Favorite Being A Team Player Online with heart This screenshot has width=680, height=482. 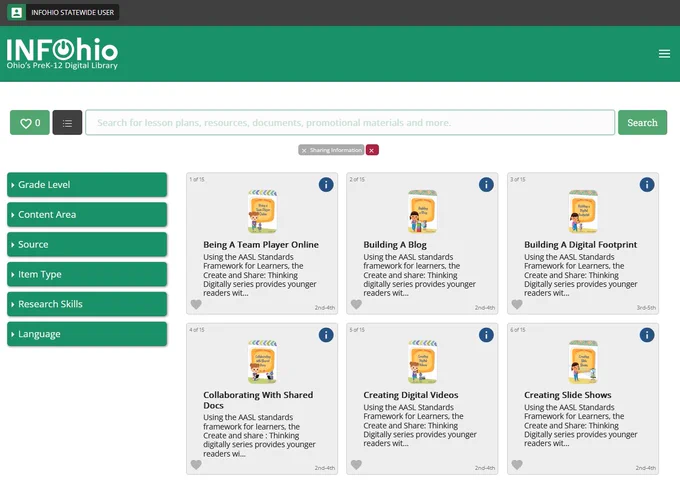(x=196, y=305)
